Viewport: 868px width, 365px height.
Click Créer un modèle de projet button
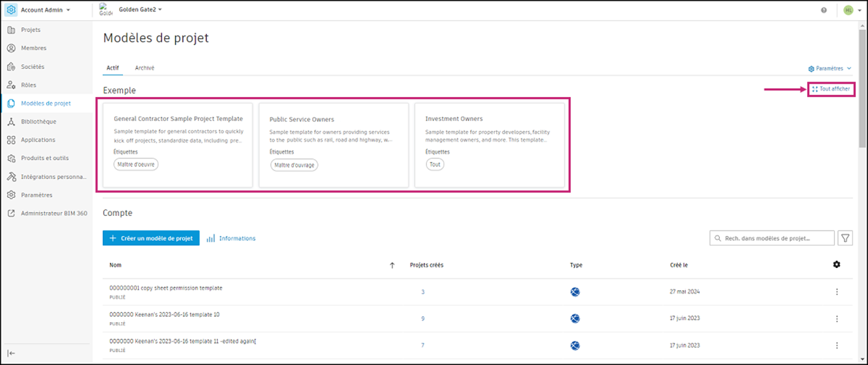point(151,238)
